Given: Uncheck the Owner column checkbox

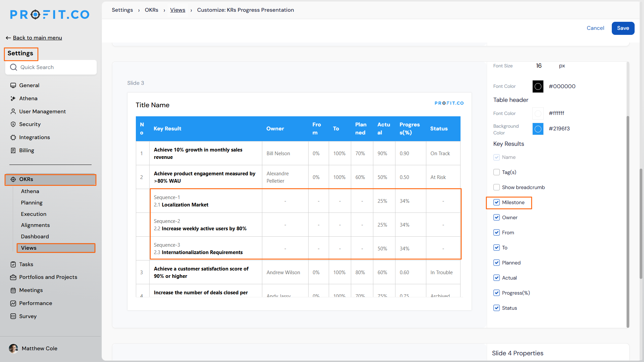Looking at the screenshot, I should (x=496, y=218).
